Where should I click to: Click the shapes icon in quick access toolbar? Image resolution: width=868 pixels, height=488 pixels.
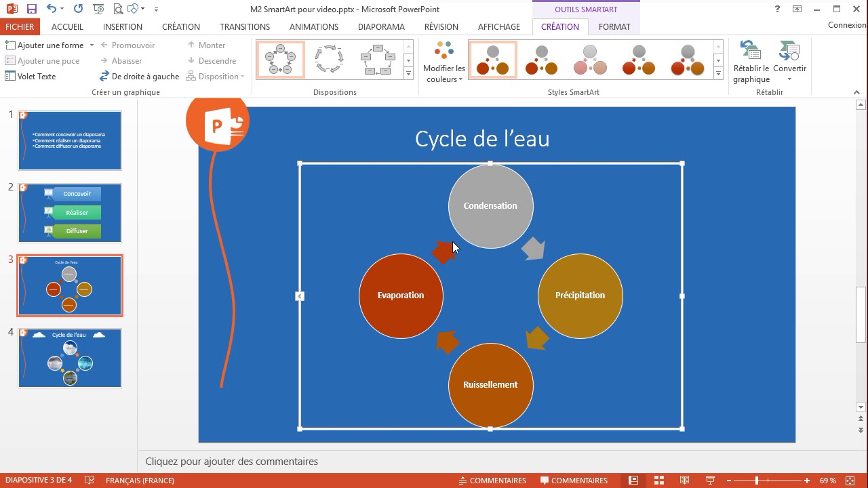[133, 9]
